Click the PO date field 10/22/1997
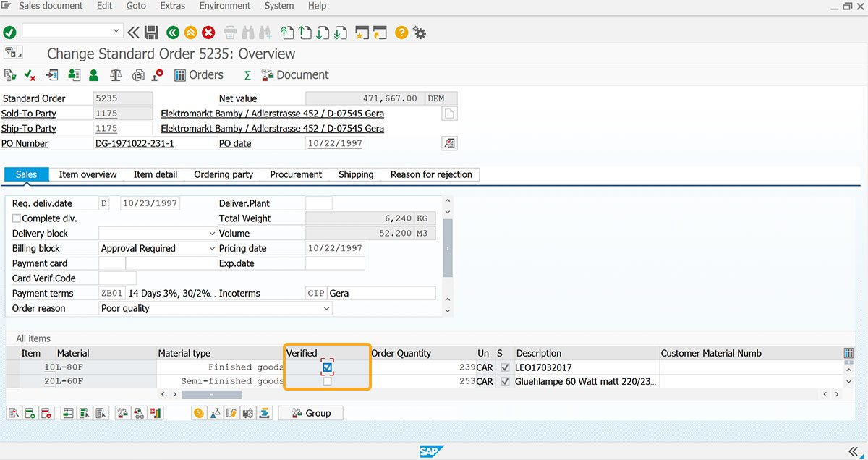Viewport: 868px width, 460px height. click(335, 143)
